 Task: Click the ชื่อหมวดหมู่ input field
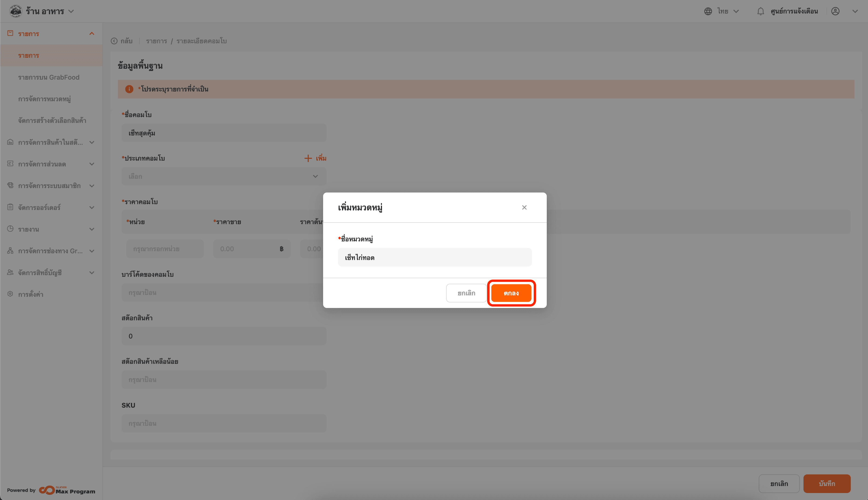pyautogui.click(x=434, y=257)
